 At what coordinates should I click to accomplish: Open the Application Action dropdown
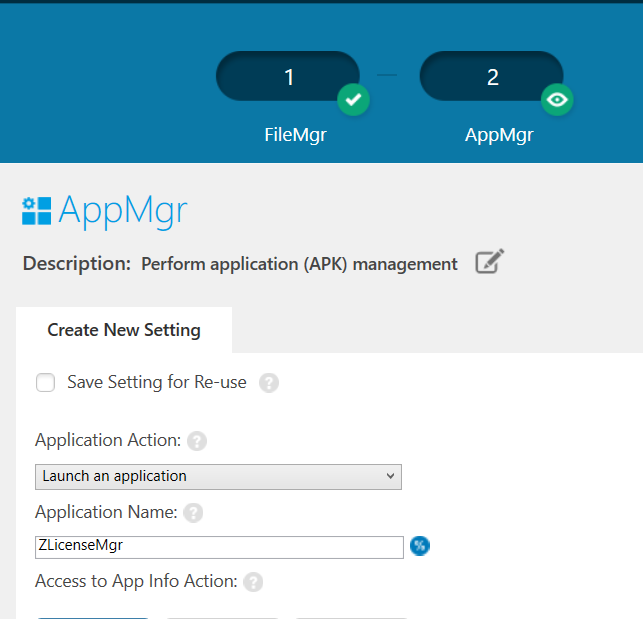[218, 477]
